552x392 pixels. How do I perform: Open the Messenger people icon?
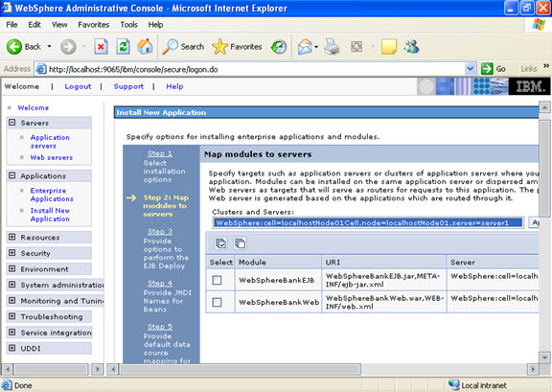[x=411, y=47]
